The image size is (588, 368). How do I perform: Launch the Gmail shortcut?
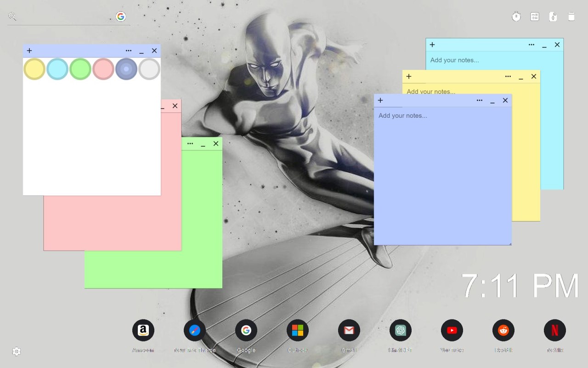point(349,330)
